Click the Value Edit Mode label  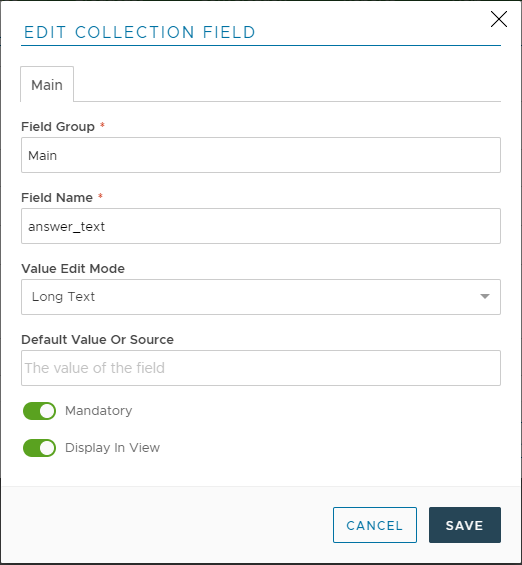73,268
